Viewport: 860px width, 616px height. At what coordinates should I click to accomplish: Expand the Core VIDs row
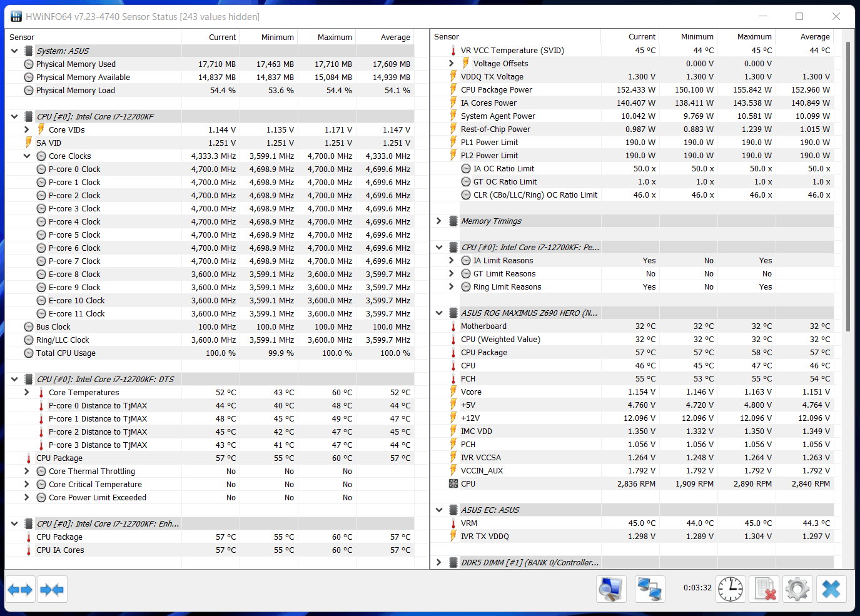(27, 130)
